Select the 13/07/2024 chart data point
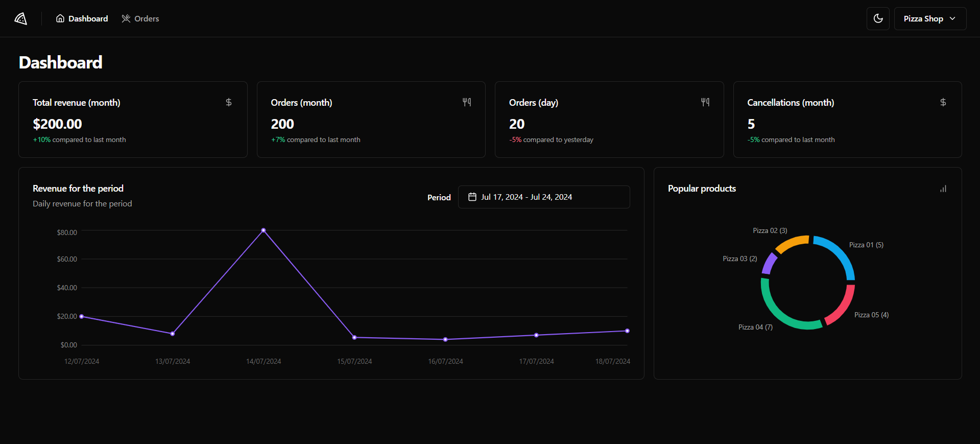Image resolution: width=980 pixels, height=444 pixels. click(x=173, y=334)
